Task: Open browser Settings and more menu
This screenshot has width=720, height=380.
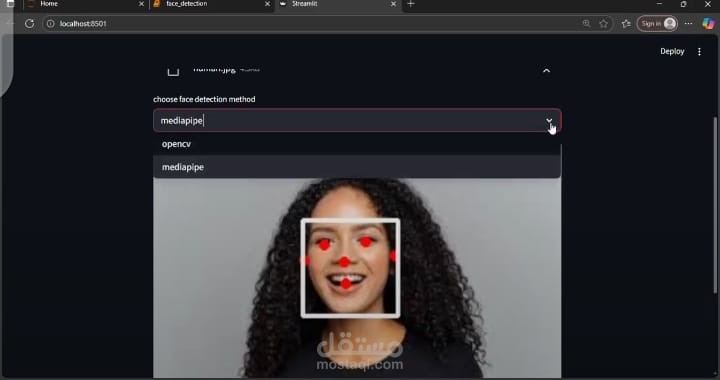Action: pyautogui.click(x=688, y=23)
